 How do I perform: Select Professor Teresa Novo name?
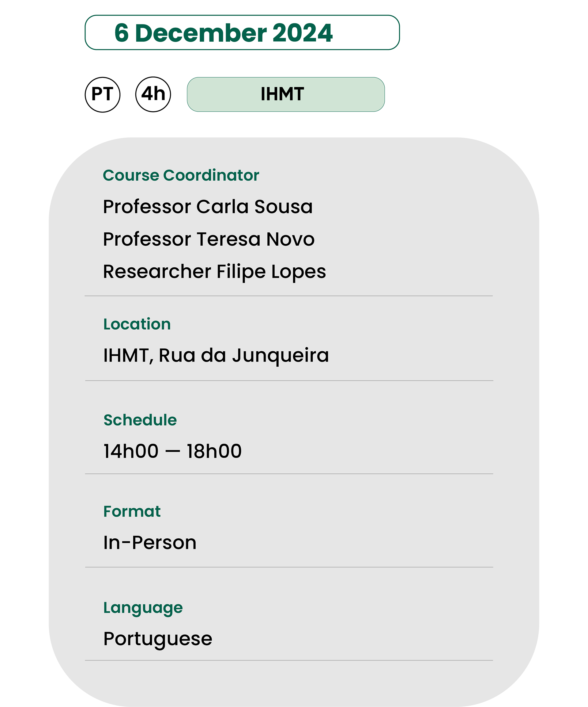pyautogui.click(x=209, y=239)
